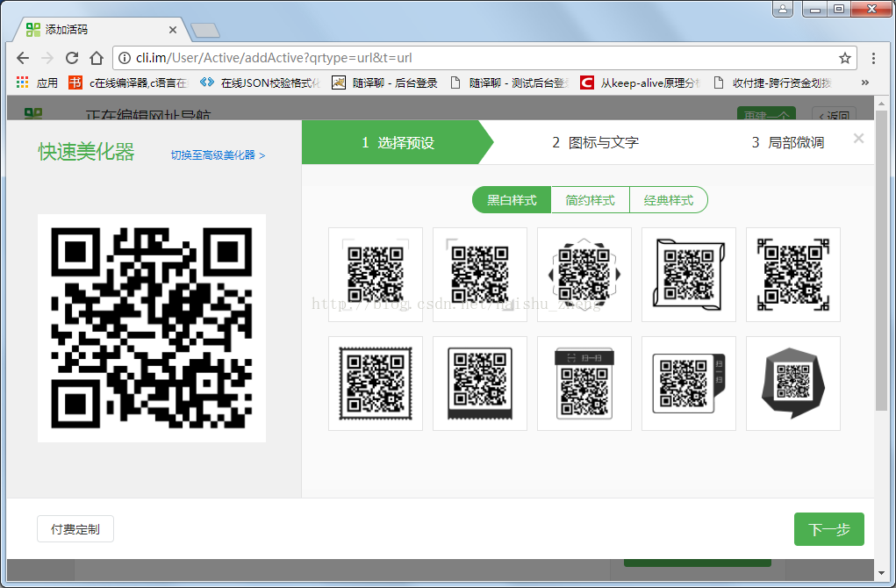This screenshot has width=896, height=588.
Task: Go to step 3 局部微调
Action: coord(787,142)
